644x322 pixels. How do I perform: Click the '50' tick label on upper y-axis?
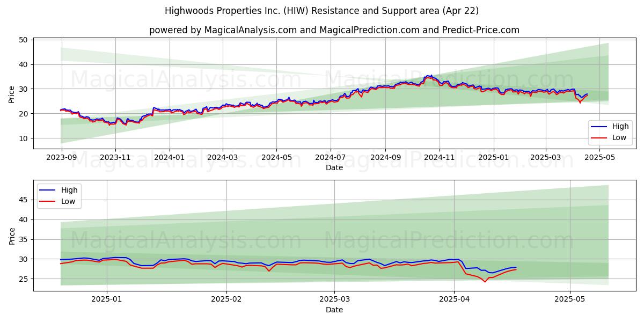pyautogui.click(x=24, y=40)
